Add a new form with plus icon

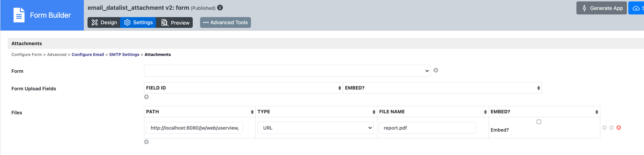click(436, 71)
